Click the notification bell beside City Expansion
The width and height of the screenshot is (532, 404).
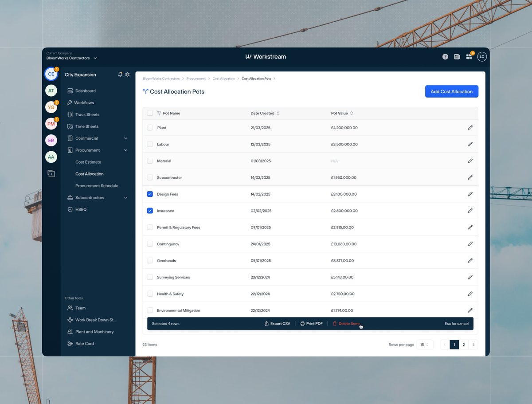[120, 75]
